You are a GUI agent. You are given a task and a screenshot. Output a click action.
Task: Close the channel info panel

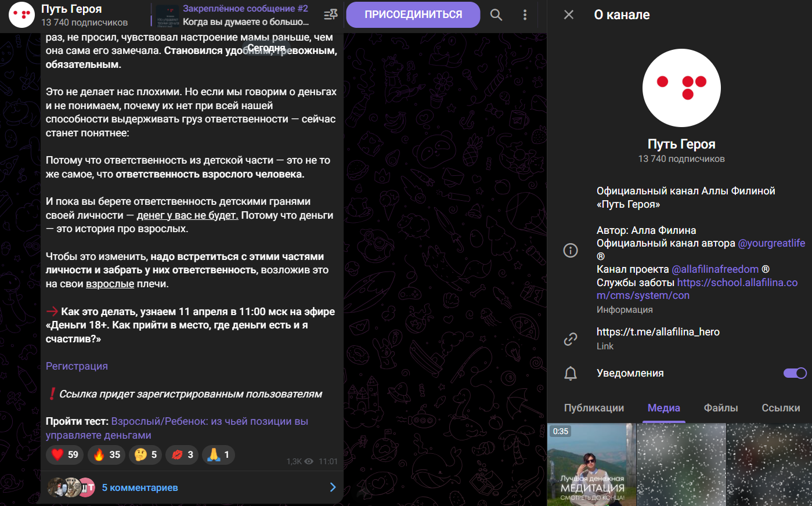coord(569,15)
